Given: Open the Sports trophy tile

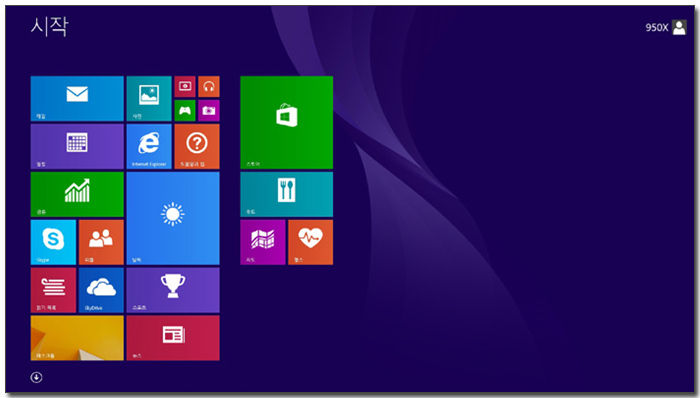Looking at the screenshot, I should click(x=173, y=290).
